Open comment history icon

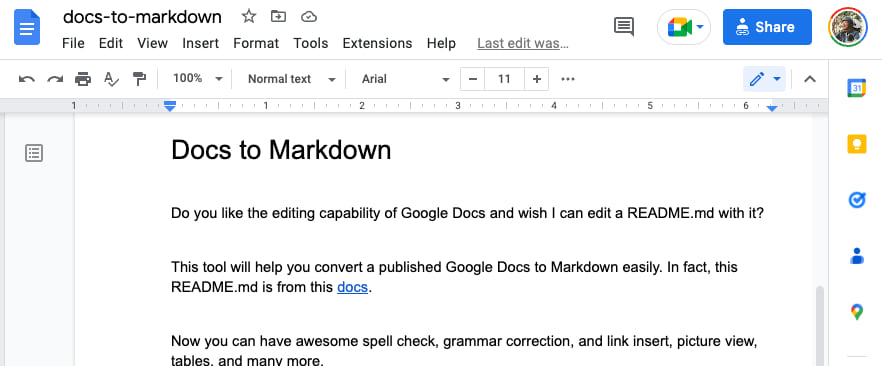624,26
